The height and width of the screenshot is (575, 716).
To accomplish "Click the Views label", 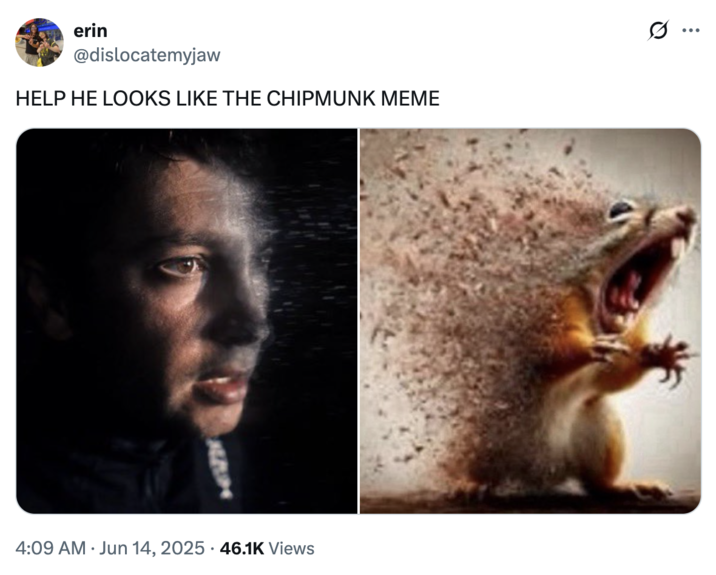I will (x=292, y=548).
